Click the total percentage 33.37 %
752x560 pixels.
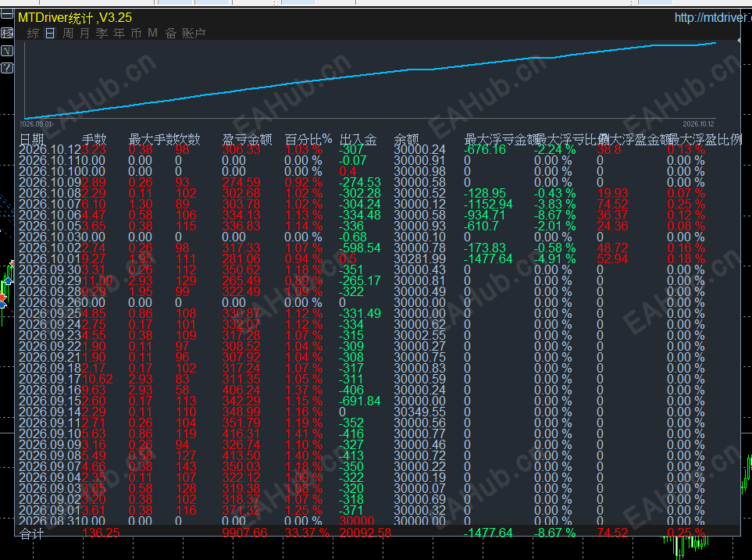tap(307, 533)
